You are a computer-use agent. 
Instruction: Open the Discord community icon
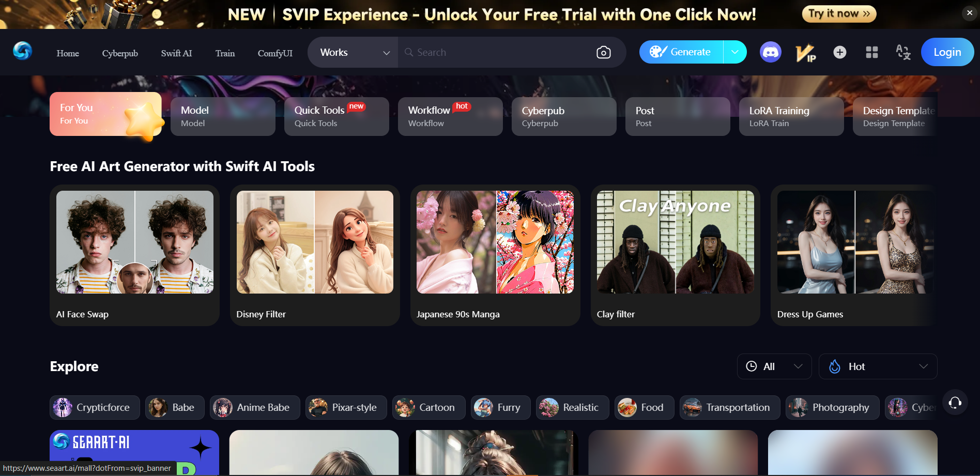point(770,52)
